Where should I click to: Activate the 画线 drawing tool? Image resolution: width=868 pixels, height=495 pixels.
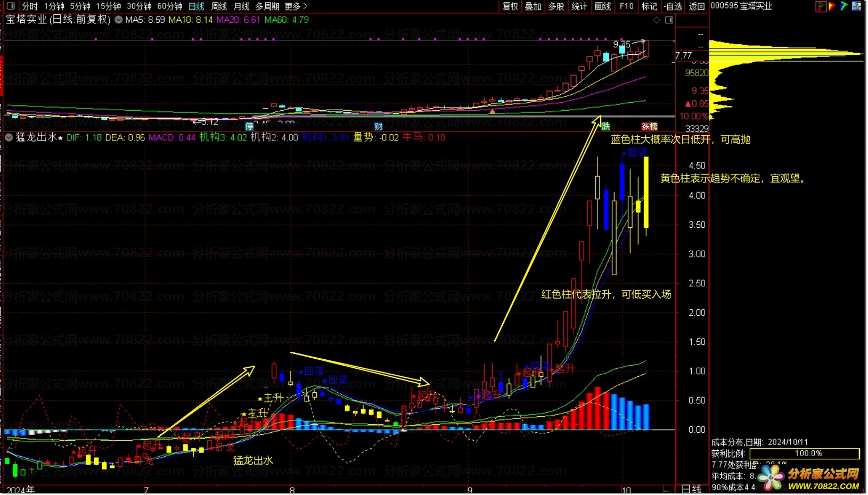point(603,6)
